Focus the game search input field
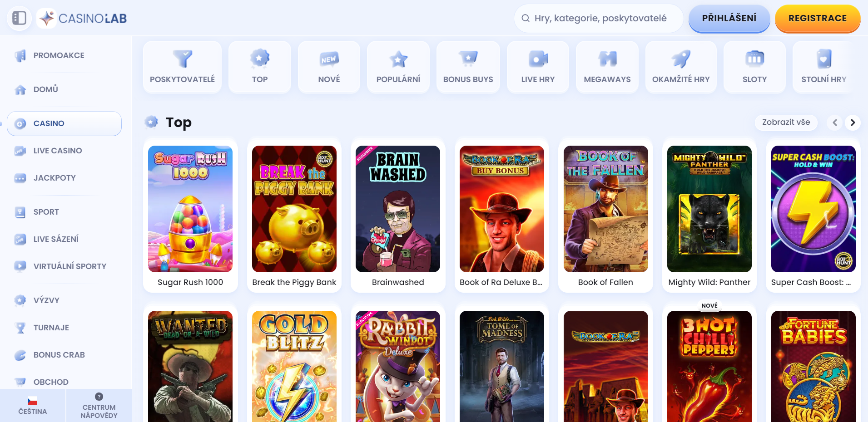Viewport: 868px width, 422px height. tap(599, 18)
